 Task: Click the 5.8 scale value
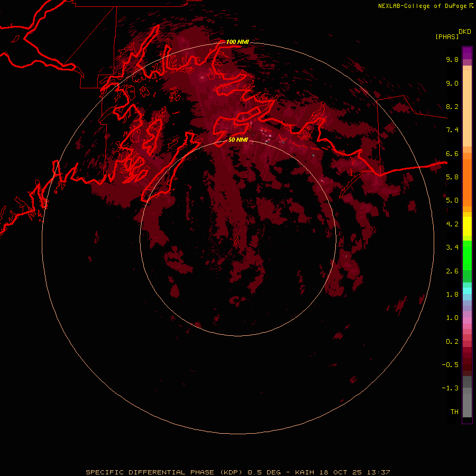[452, 177]
